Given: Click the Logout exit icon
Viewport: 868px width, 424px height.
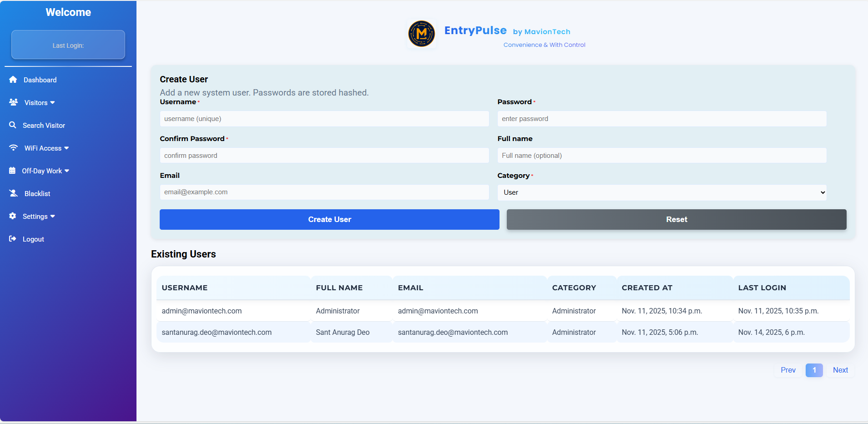Looking at the screenshot, I should coord(13,239).
